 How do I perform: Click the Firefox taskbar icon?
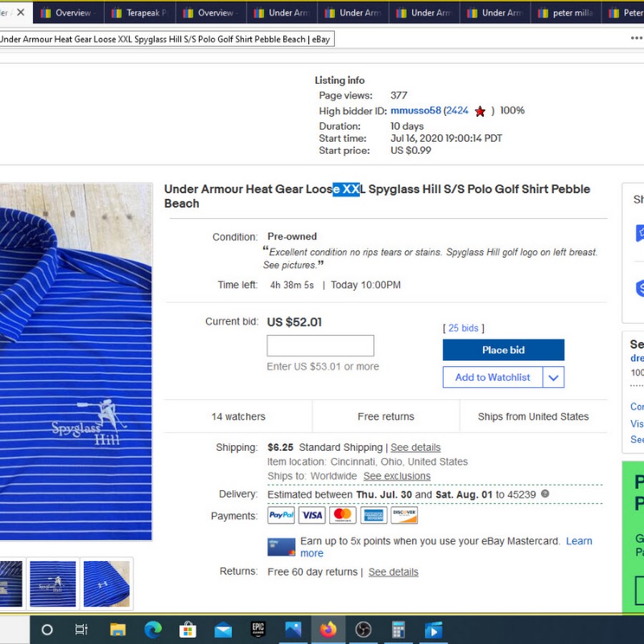tap(328, 629)
